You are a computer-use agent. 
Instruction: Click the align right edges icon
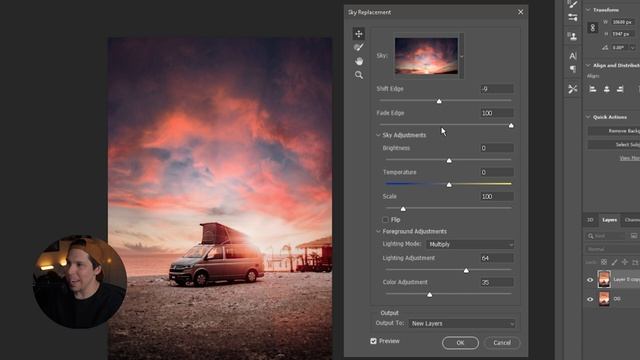[620, 89]
